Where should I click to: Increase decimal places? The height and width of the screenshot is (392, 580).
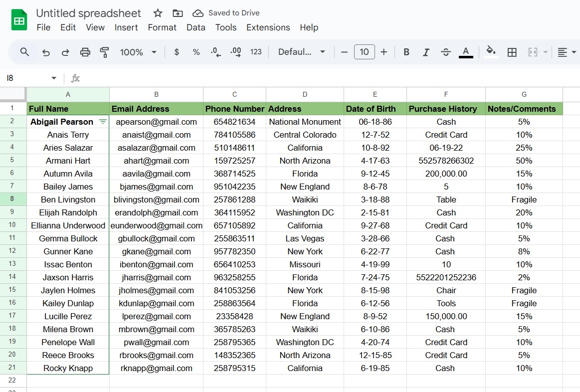tap(235, 52)
